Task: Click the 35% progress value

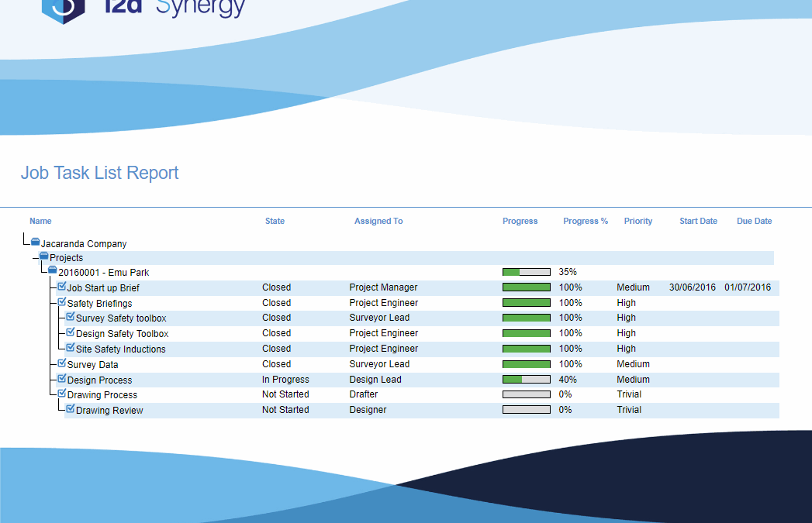Action: tap(568, 272)
